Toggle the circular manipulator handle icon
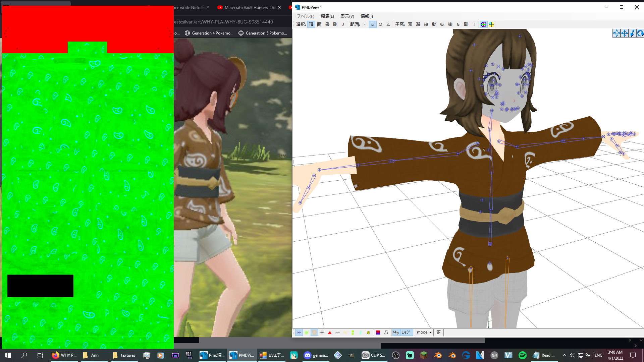The width and height of the screenshot is (644, 362). click(x=483, y=24)
